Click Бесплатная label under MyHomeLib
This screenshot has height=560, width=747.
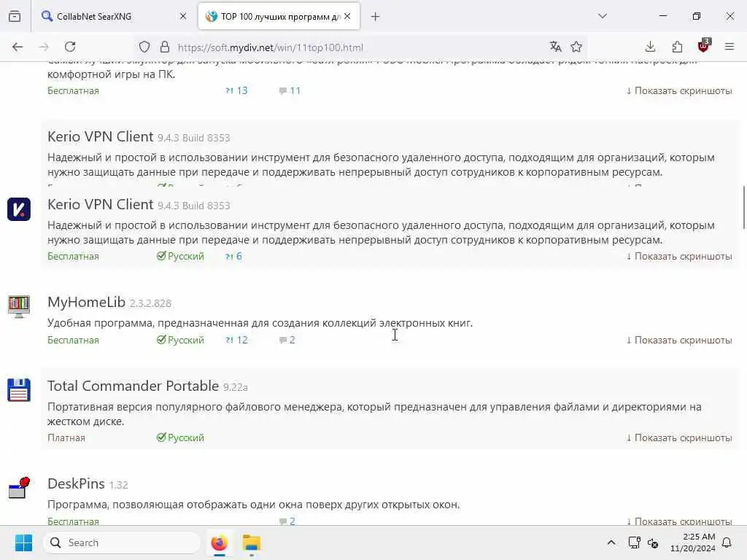[74, 340]
